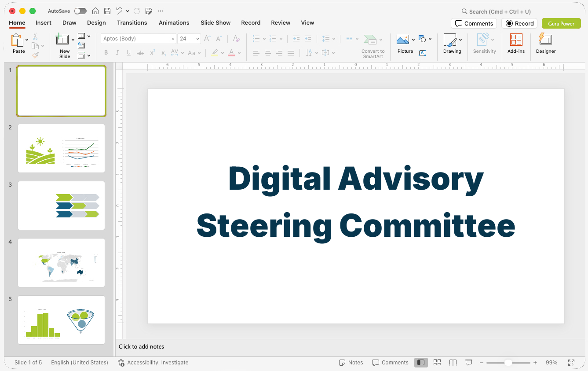Expand the Paste options arrow
The image size is (588, 371).
pyautogui.click(x=27, y=40)
